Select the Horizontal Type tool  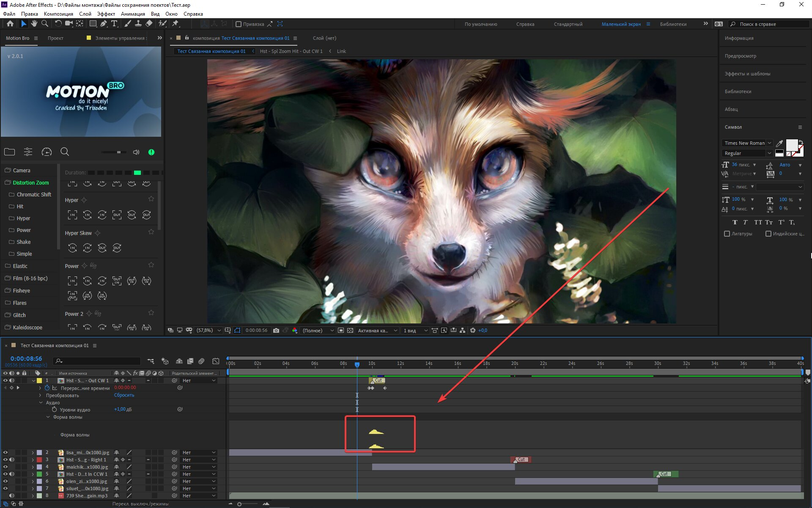click(x=114, y=24)
